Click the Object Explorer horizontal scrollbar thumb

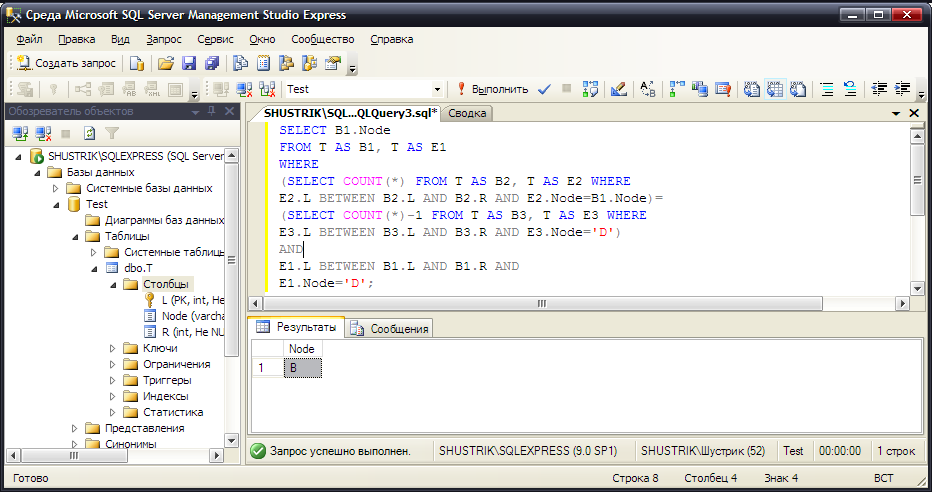click(74, 456)
